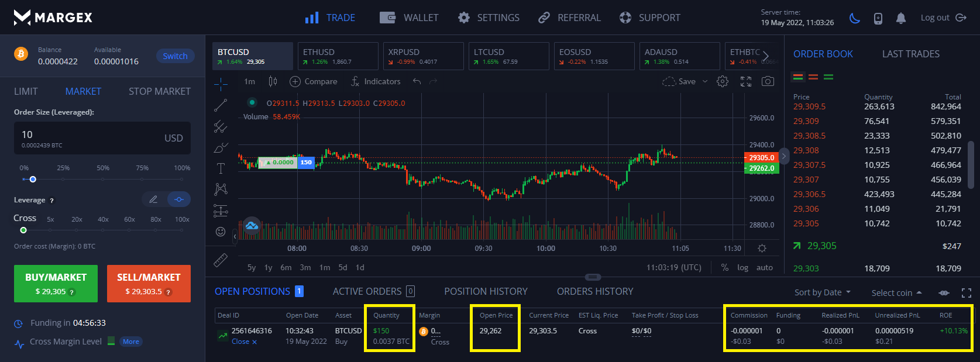Open the SETTINGS menu
The height and width of the screenshot is (362, 980).
[489, 18]
